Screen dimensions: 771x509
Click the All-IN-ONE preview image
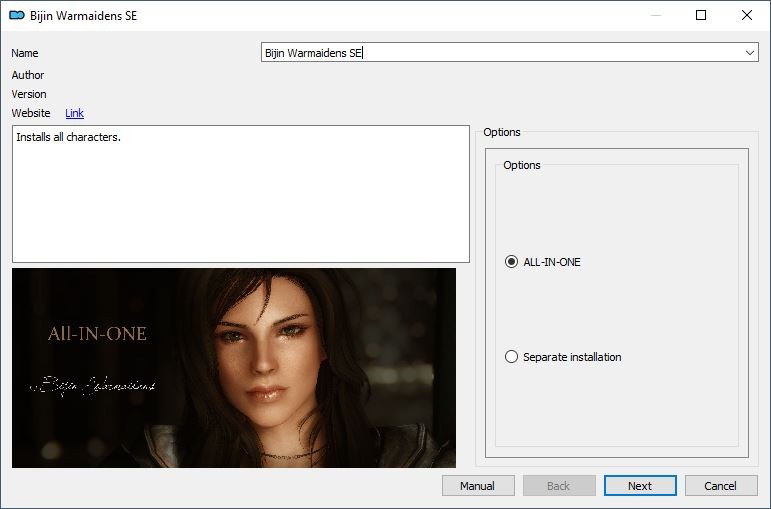(x=234, y=368)
